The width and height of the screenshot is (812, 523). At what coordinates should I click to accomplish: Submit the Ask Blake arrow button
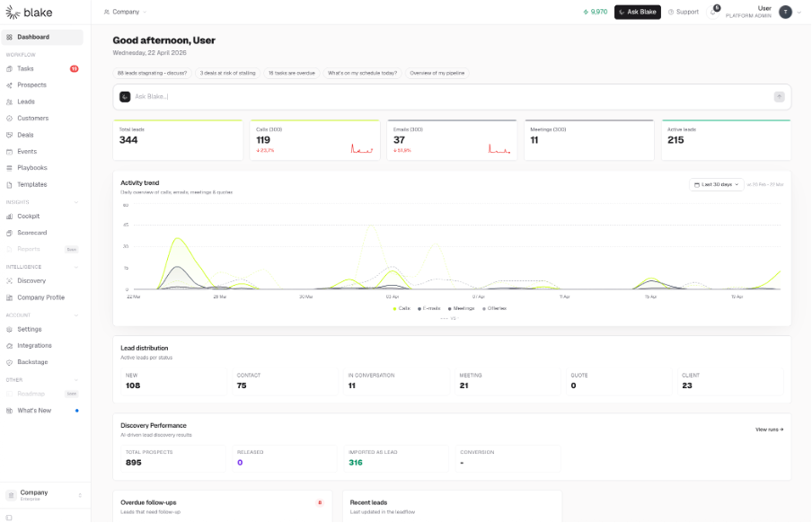pyautogui.click(x=779, y=97)
